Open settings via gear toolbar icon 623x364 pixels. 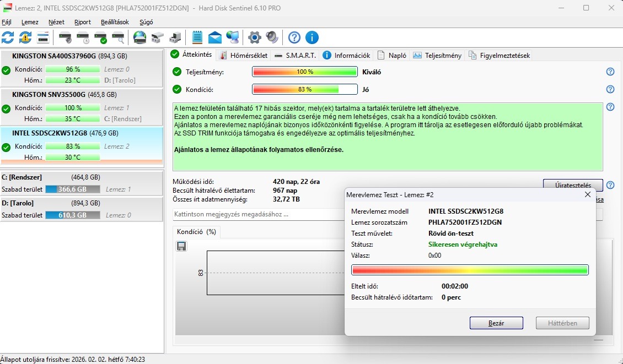[x=254, y=37]
